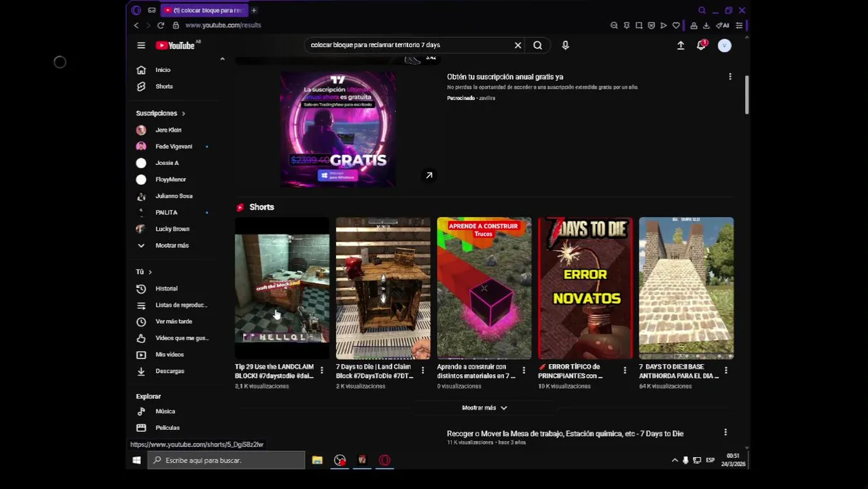The width and height of the screenshot is (868, 489).
Task: Reload the page in browser
Action: (x=160, y=25)
